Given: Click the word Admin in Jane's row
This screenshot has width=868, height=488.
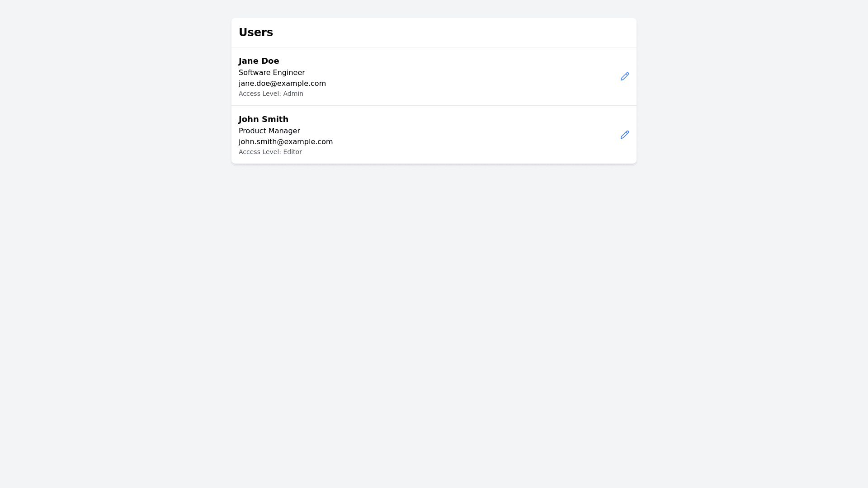Looking at the screenshot, I should [x=293, y=94].
